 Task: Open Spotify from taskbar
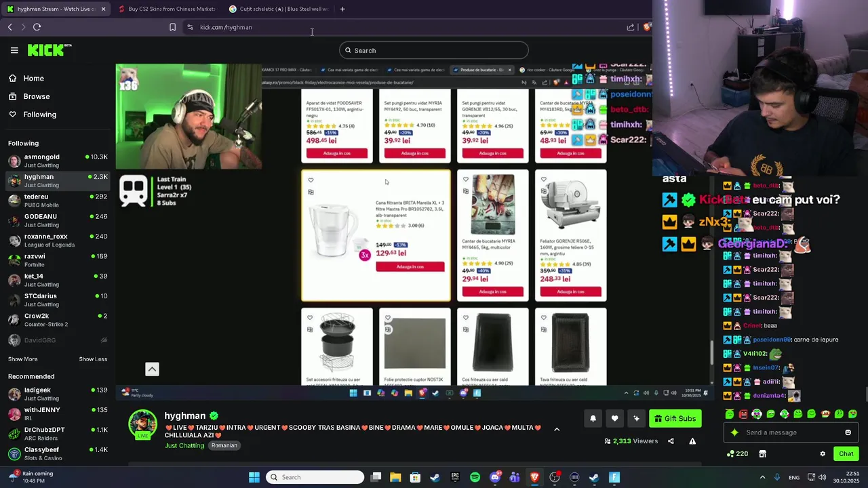(x=475, y=477)
